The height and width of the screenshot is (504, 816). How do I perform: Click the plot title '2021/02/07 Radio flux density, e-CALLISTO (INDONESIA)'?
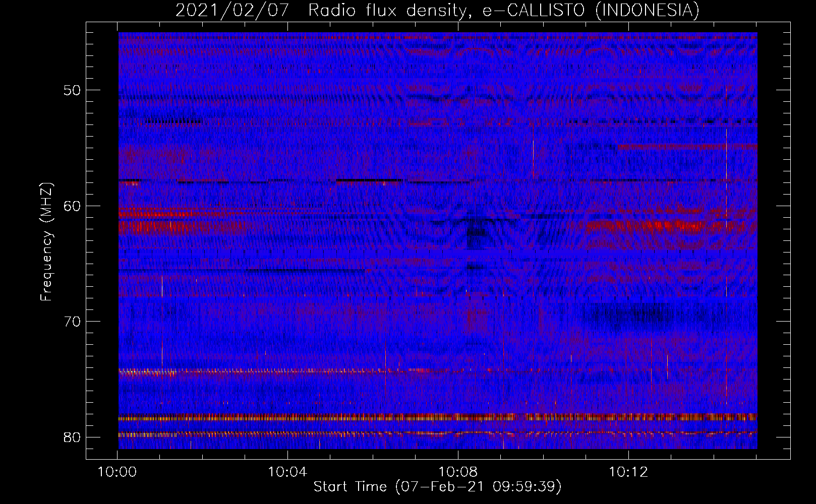coord(437,10)
